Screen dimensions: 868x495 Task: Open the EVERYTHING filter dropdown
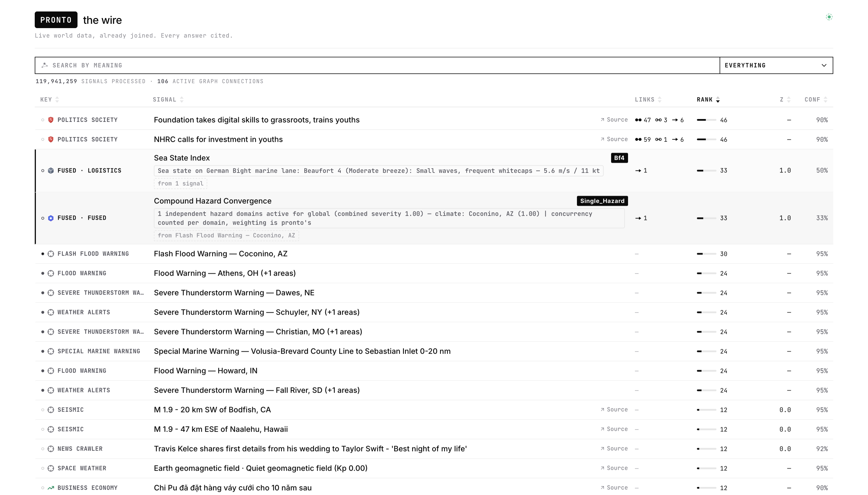[776, 65]
